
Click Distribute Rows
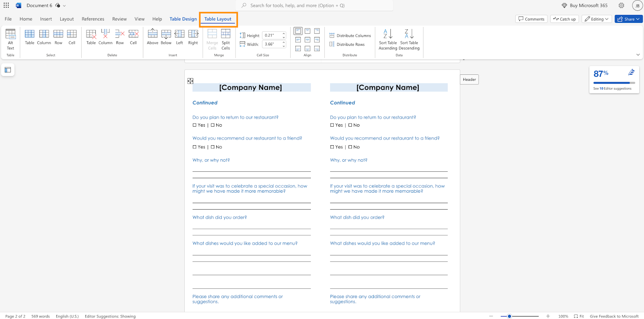pyautogui.click(x=347, y=44)
